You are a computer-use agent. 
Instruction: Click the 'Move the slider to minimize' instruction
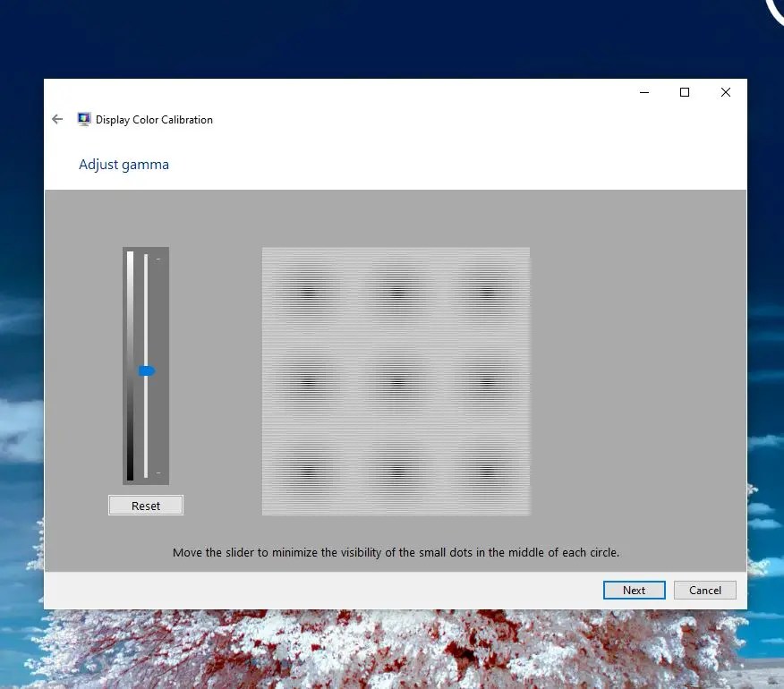396,552
